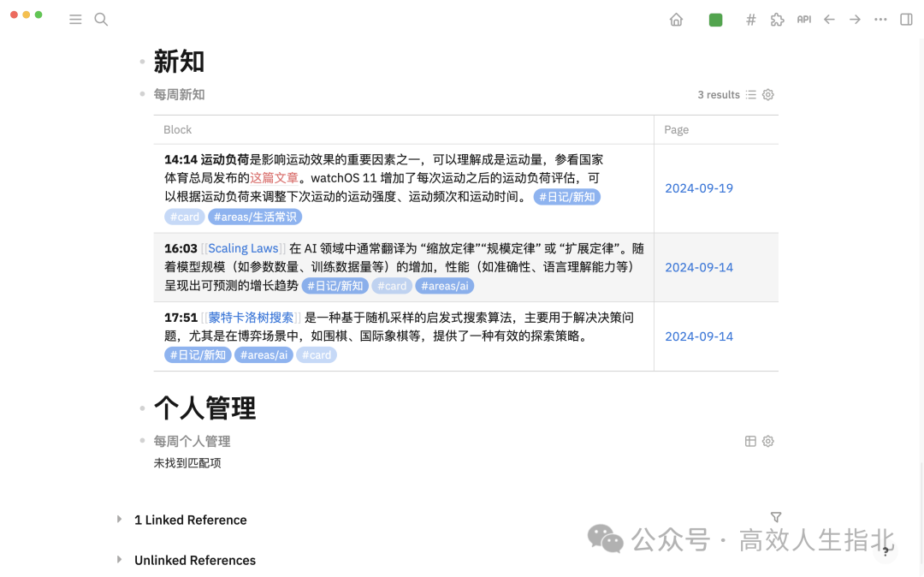
Task: Open the 2024-09-19 date page
Action: (x=699, y=187)
